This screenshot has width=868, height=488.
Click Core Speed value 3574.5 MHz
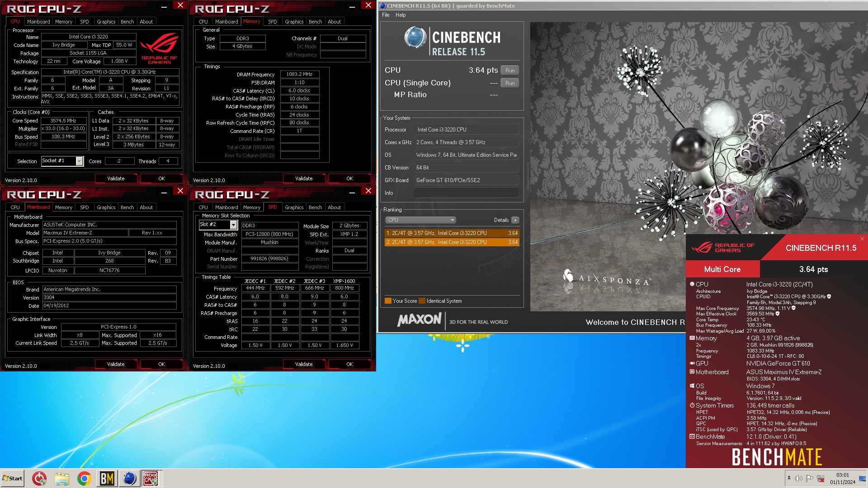[63, 121]
